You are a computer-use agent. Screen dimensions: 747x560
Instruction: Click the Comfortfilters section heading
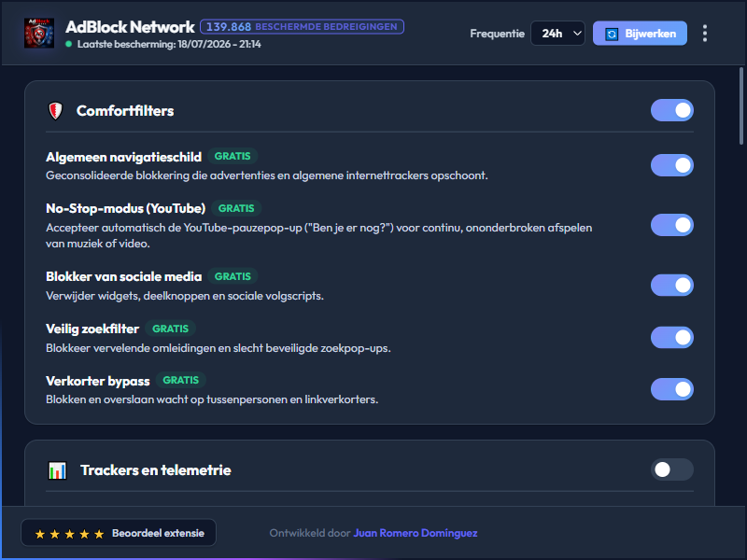pyautogui.click(x=125, y=111)
